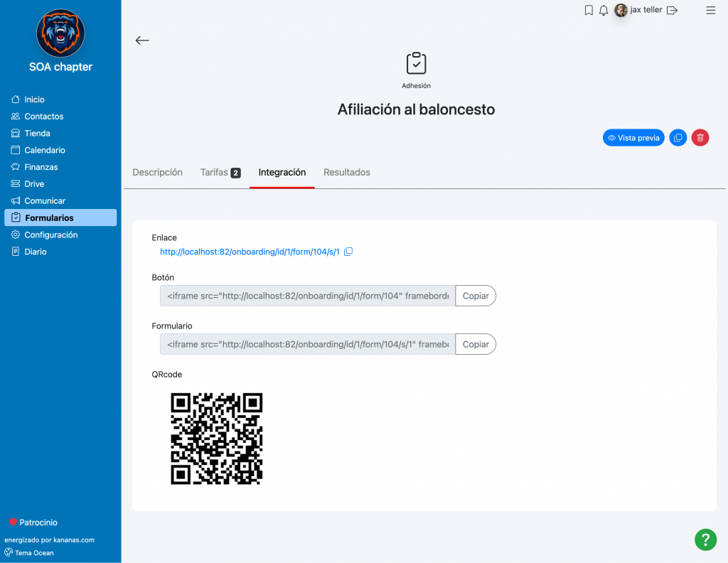Click the red trash delete button
Viewport: 728px width, 563px height.
(700, 138)
